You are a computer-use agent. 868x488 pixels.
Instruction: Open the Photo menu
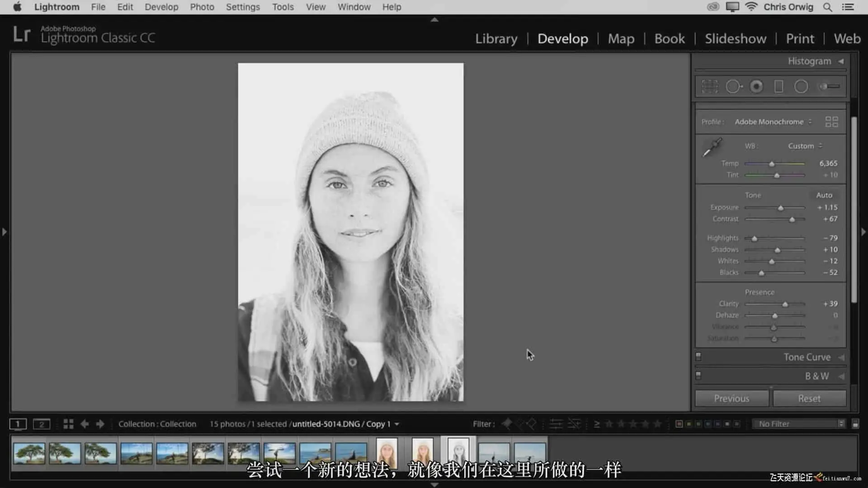pos(202,7)
